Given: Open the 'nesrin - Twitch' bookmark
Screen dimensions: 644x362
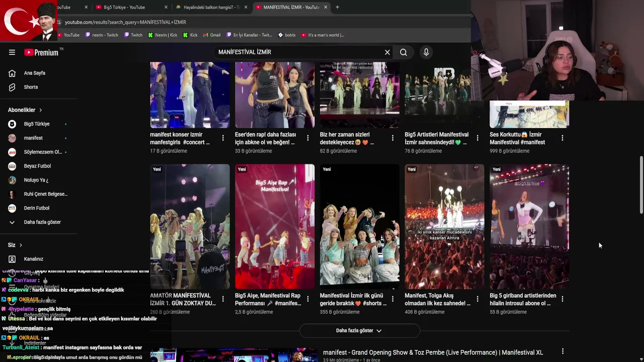Looking at the screenshot, I should (102, 35).
